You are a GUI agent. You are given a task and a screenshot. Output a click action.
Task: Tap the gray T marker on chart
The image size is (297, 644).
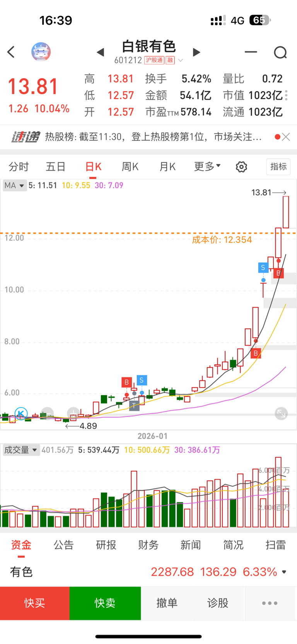(x=134, y=405)
